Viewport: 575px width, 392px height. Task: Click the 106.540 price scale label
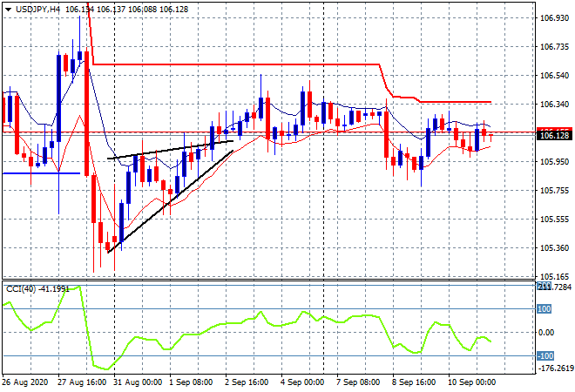554,76
